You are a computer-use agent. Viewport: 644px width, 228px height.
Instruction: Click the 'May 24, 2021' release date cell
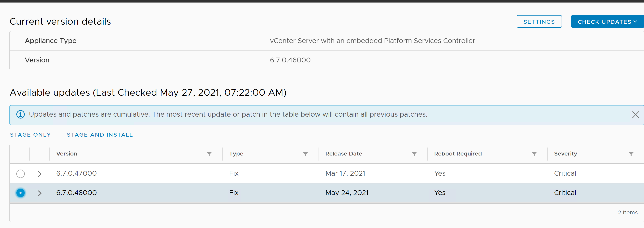tap(347, 193)
